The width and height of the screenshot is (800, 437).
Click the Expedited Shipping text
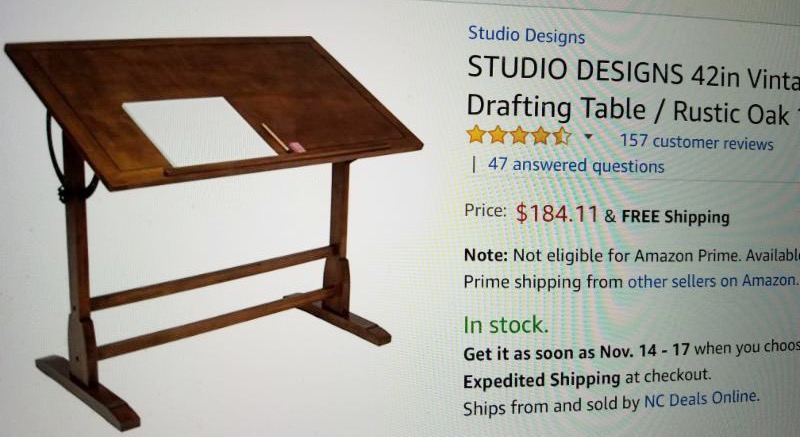(541, 380)
